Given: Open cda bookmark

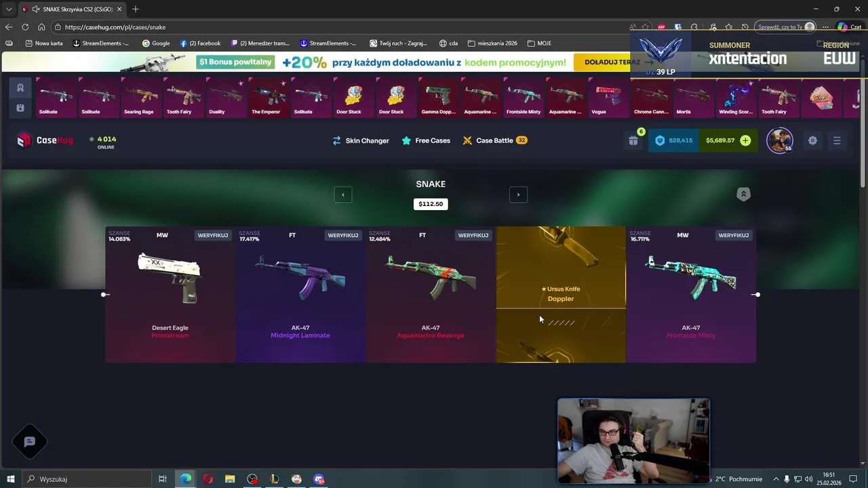Looking at the screenshot, I should [448, 43].
